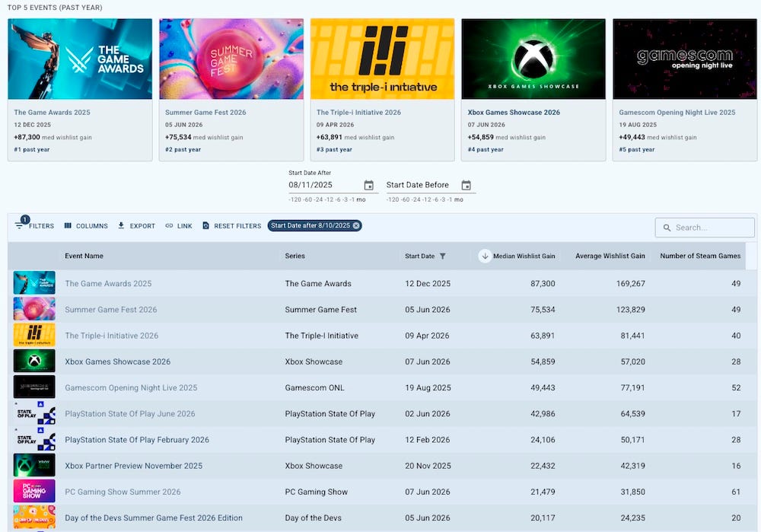Open calendar picker for Start Date After

(x=369, y=185)
